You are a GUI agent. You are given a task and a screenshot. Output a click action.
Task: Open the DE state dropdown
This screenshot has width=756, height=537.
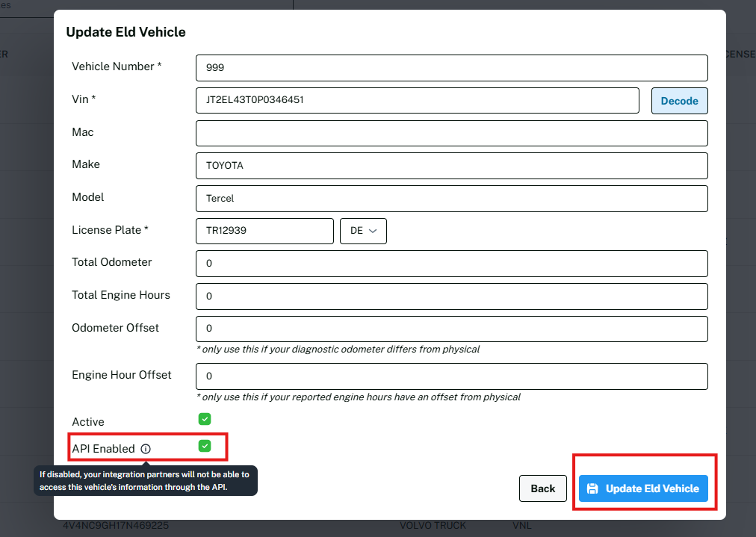(x=363, y=231)
